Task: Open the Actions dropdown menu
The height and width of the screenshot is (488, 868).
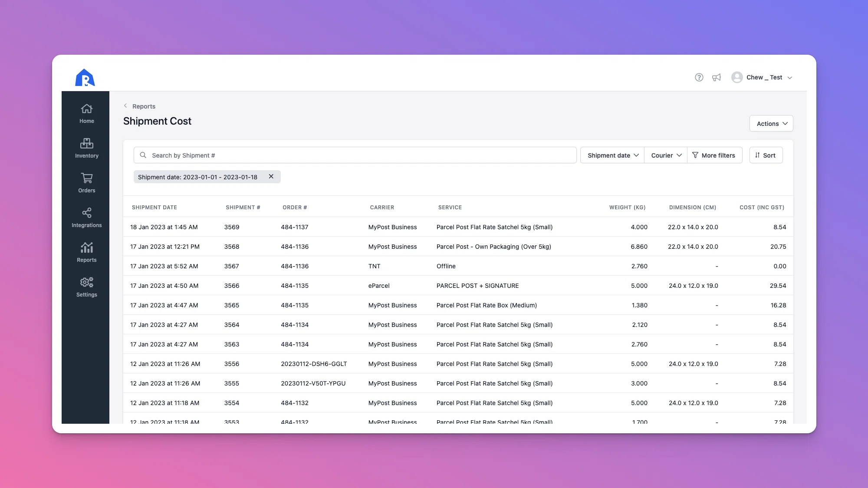Action: (x=771, y=123)
